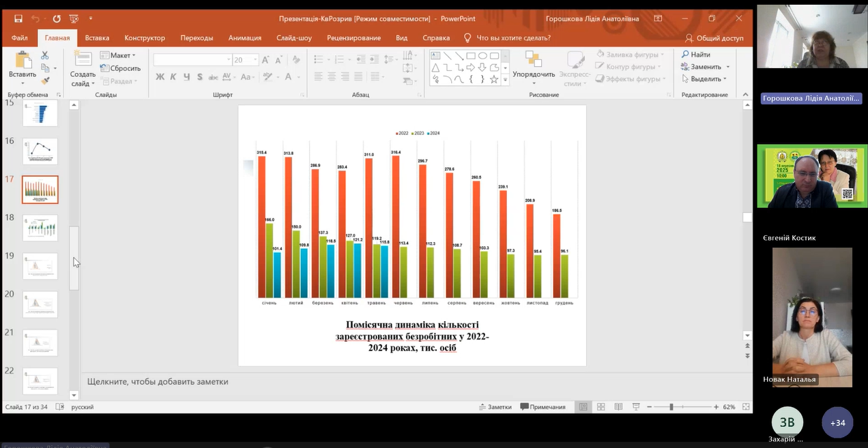Viewport: 868px width, 448px height.
Task: Toggle Примечания comments pane
Action: [x=542, y=407]
